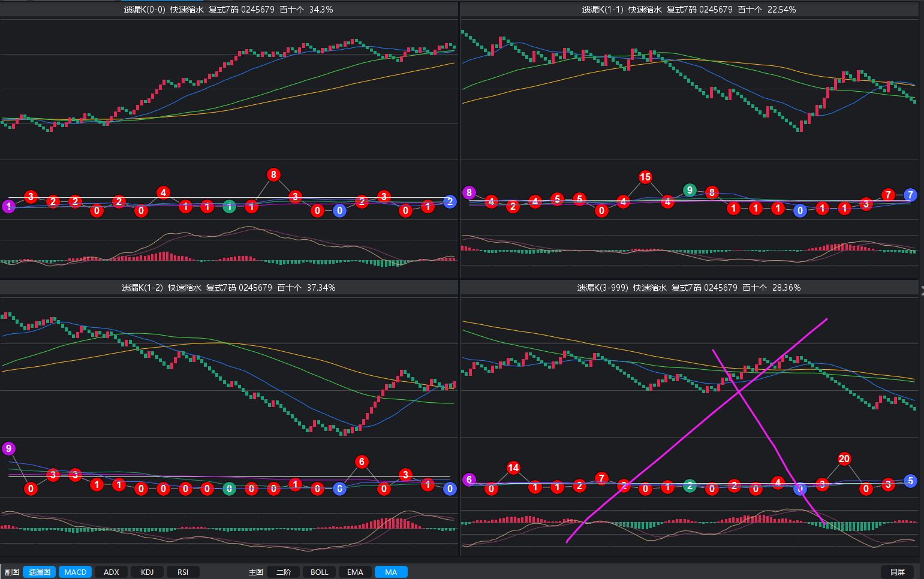924x579 pixels.
Task: Click the purple 9 marker in 遗漏K(1-2)
Action: click(8, 448)
